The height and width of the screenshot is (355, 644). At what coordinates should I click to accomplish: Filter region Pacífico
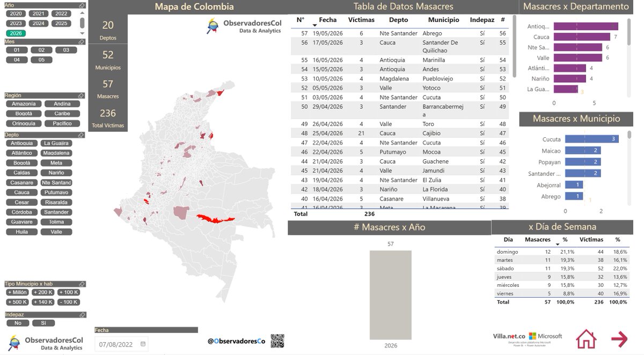point(62,123)
